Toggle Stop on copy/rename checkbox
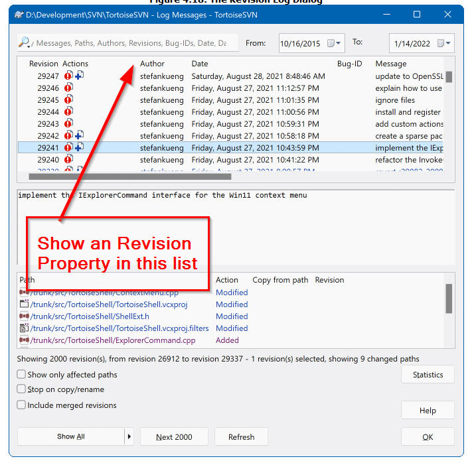This screenshot has height=467, width=476. [x=21, y=389]
